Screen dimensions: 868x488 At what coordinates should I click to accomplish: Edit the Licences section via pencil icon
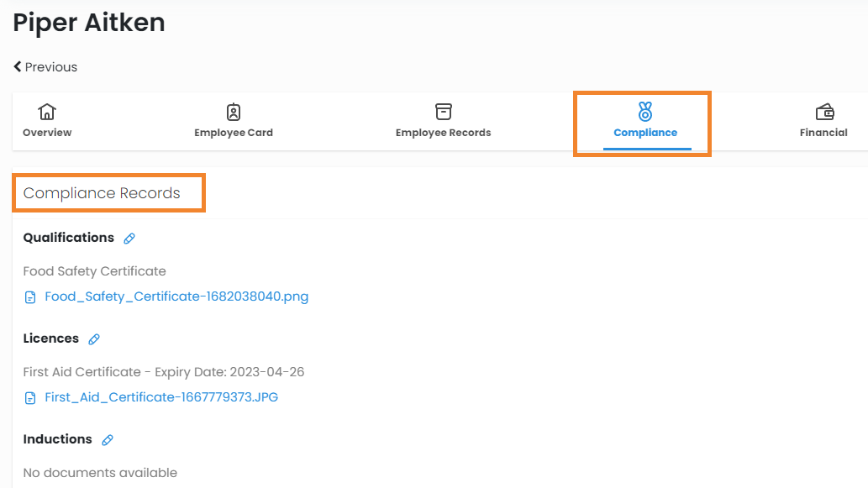point(94,339)
